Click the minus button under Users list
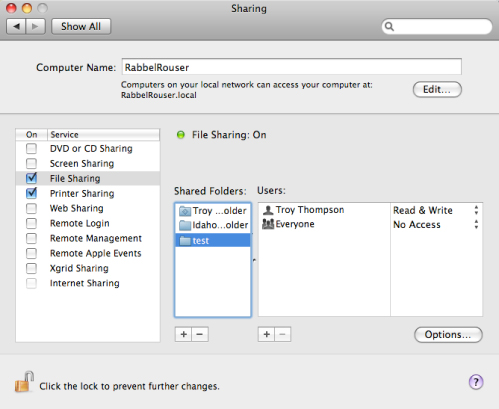This screenshot has width=499, height=409. 282,334
